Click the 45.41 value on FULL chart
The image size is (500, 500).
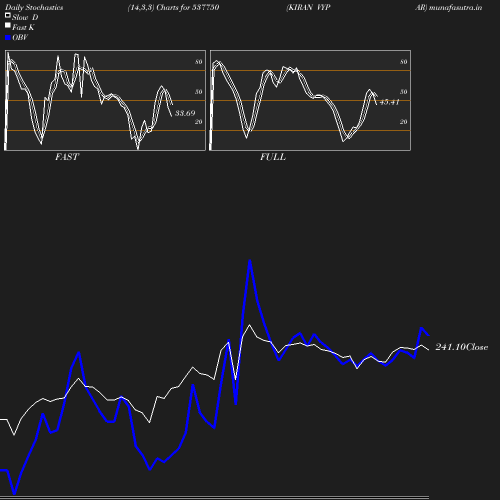(x=389, y=102)
